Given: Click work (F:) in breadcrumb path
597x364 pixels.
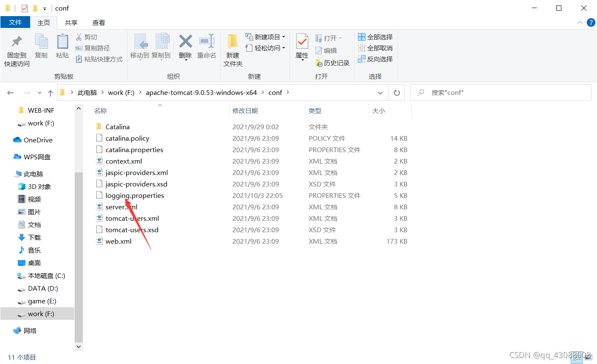Looking at the screenshot, I should click(121, 92).
